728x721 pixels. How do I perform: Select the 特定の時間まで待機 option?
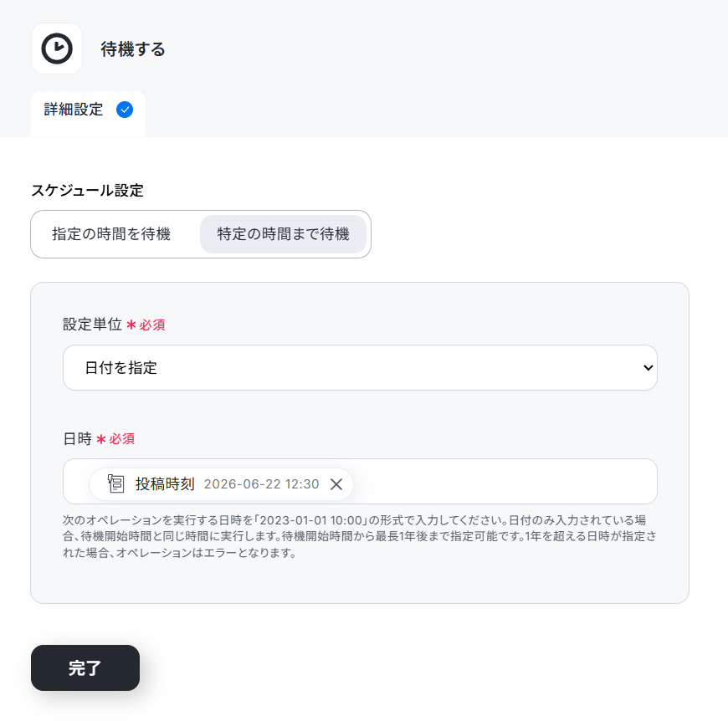(283, 234)
